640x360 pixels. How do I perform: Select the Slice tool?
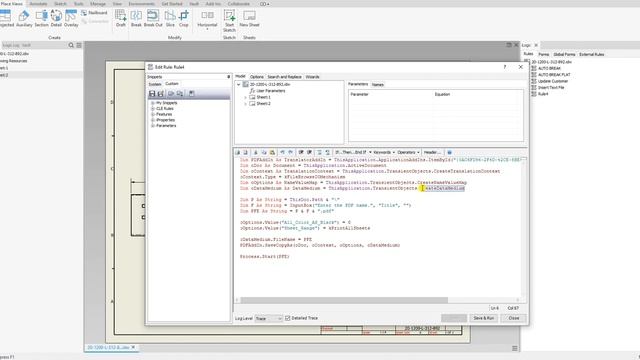pos(170,19)
